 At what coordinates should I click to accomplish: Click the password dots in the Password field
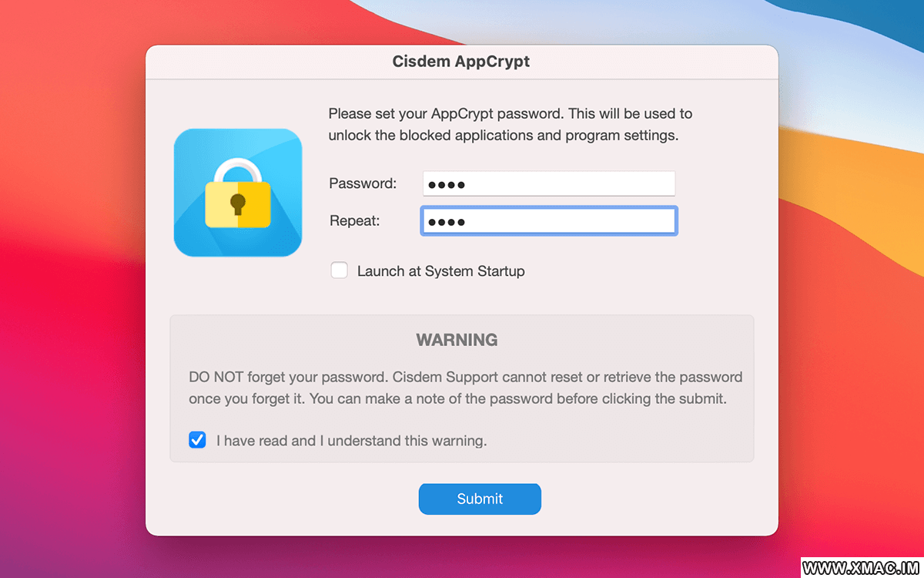(447, 184)
